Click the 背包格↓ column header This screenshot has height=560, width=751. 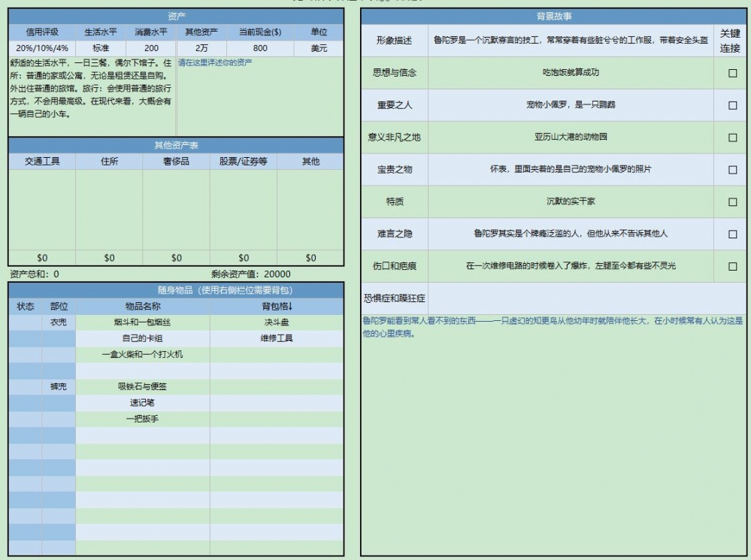pos(277,307)
